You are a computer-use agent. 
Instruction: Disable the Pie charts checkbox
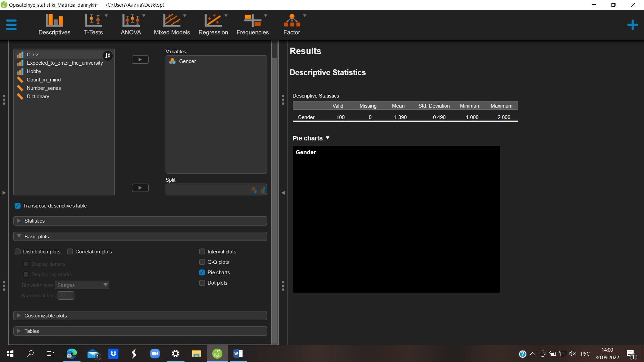[202, 273]
